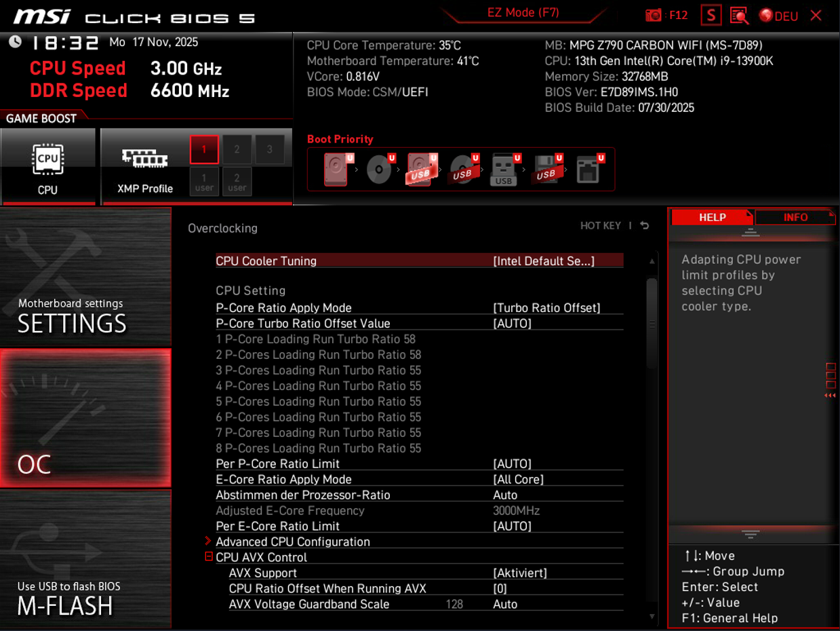Open the M-FLASH BIOS flashing menu
Viewport: 840px width, 631px height.
pyautogui.click(x=85, y=558)
